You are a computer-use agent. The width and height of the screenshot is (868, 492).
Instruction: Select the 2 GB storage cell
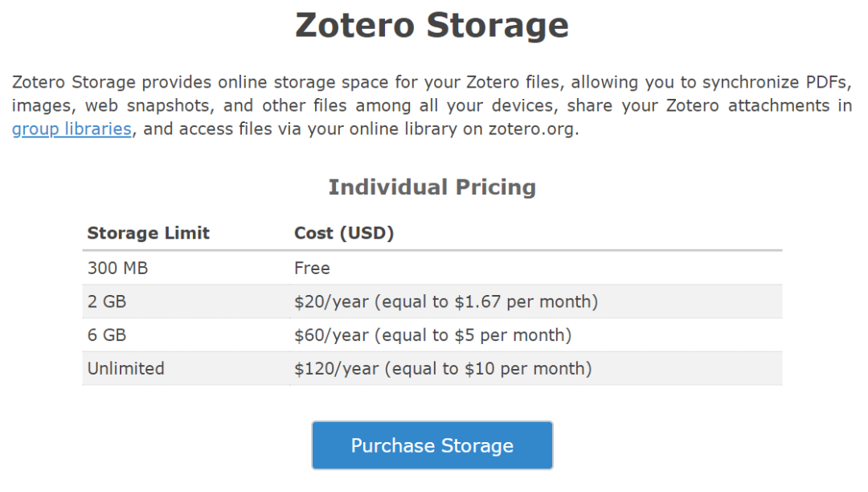pos(107,302)
